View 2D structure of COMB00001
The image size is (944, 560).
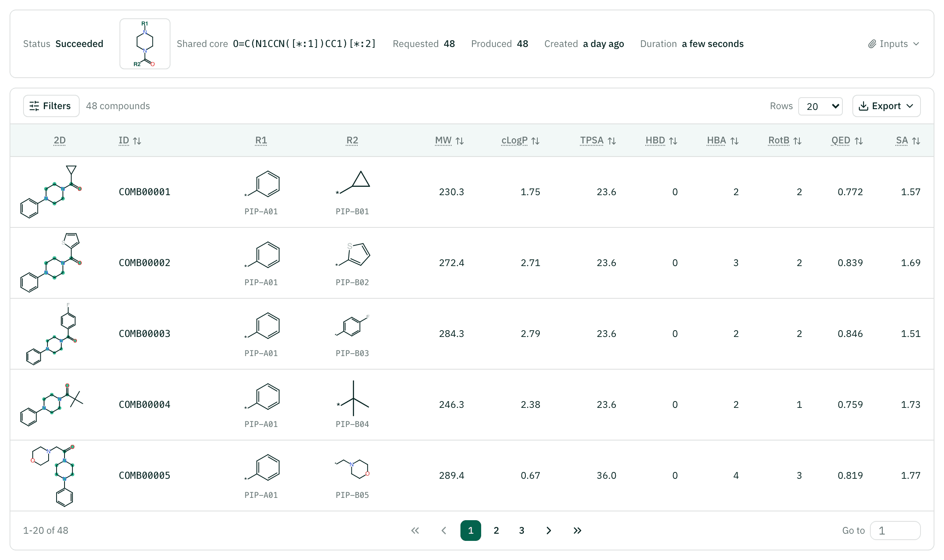(51, 192)
